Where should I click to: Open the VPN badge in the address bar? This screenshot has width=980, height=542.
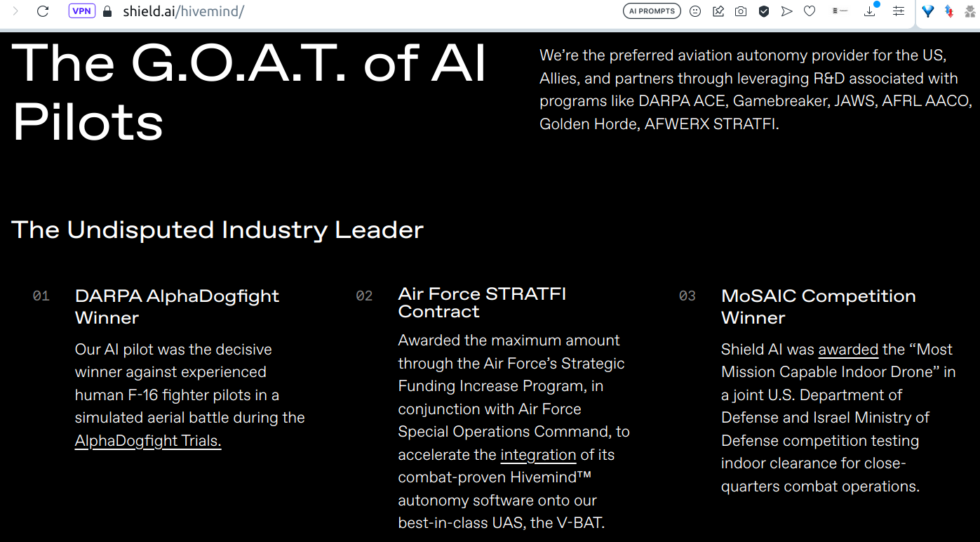81,11
